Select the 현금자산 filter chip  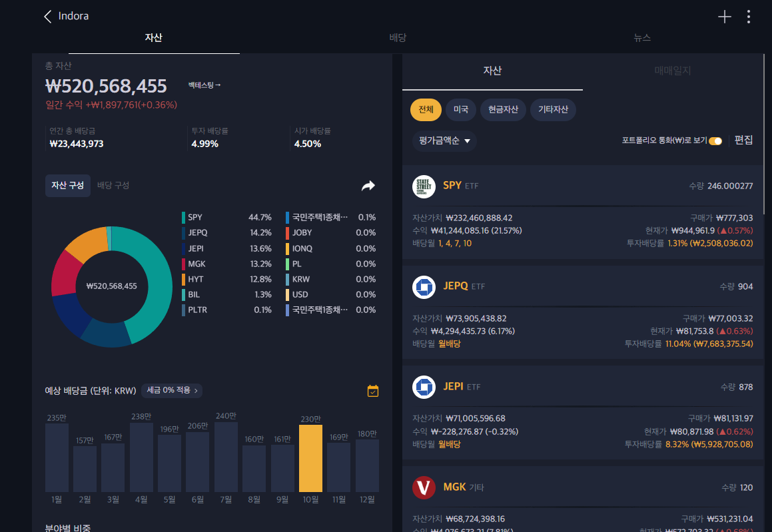[503, 110]
